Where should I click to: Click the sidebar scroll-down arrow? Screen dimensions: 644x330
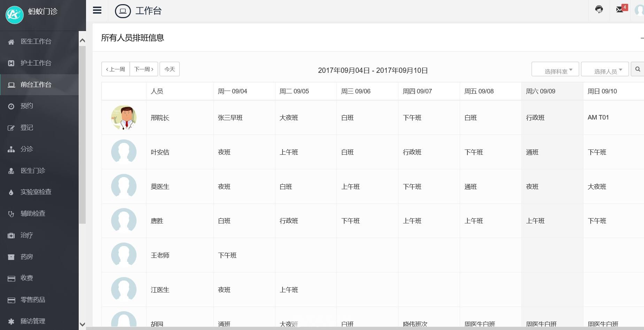click(x=83, y=324)
